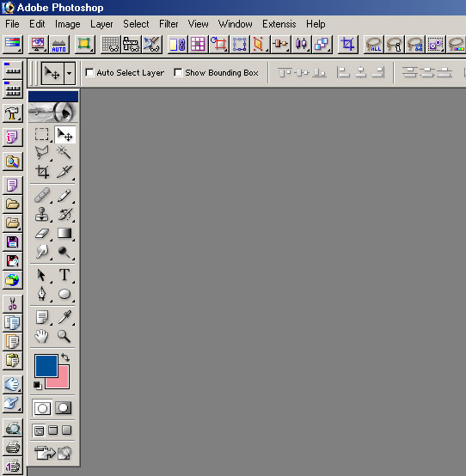Select the Magic Wand tool
The width and height of the screenshot is (466, 476).
click(64, 152)
